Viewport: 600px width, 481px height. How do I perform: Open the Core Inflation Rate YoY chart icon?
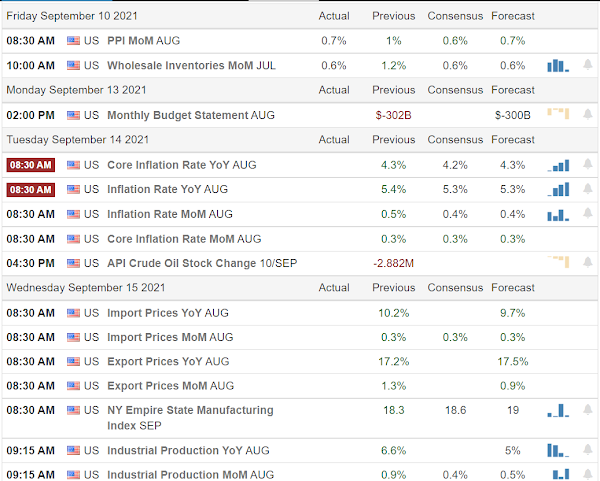558,165
